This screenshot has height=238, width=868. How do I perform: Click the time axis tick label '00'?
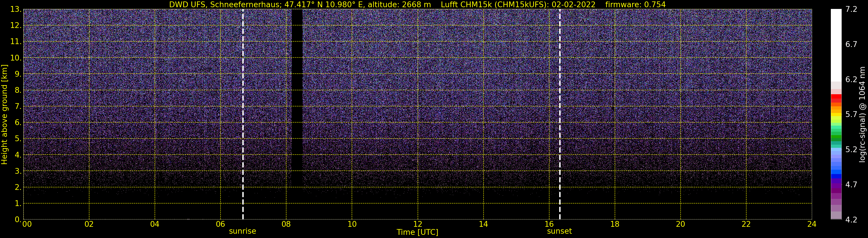[x=27, y=224]
